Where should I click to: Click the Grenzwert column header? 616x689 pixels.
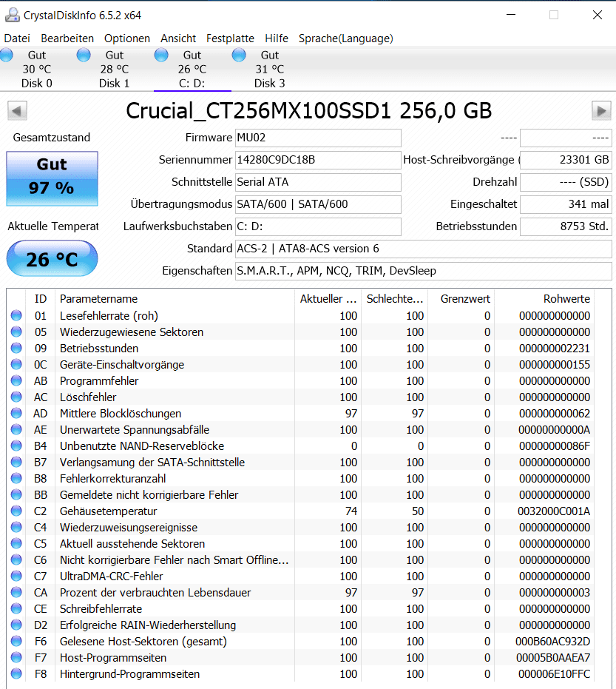(461, 299)
